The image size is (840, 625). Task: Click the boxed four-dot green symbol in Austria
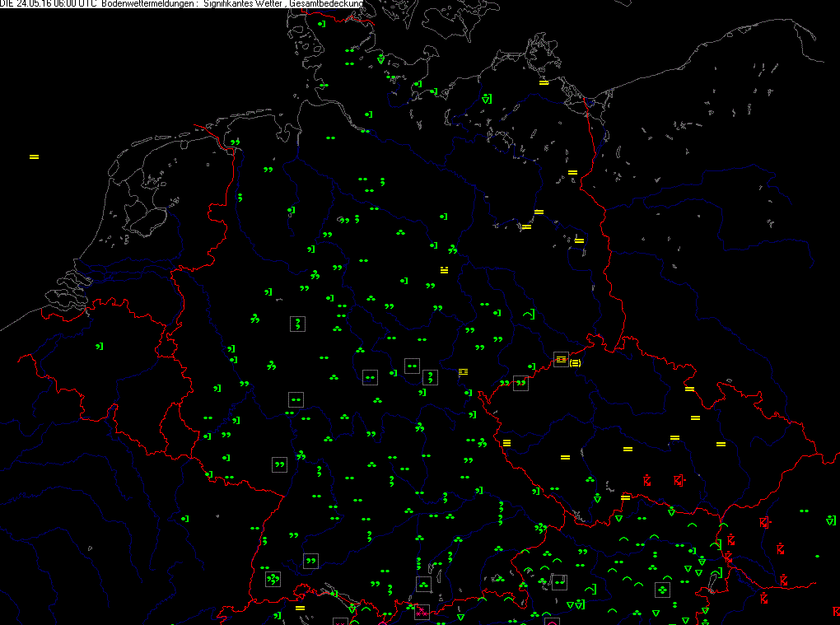coord(662,590)
